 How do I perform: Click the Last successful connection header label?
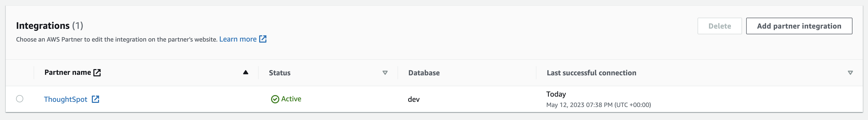click(x=591, y=73)
